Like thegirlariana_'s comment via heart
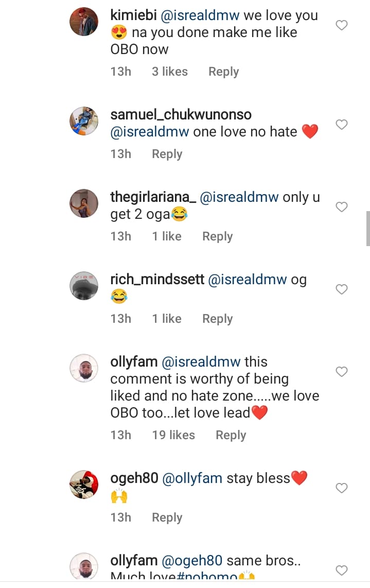The width and height of the screenshot is (370, 588). (342, 207)
